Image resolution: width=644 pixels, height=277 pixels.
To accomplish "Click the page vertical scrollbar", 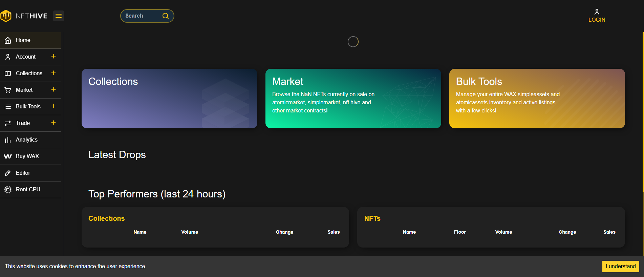I will point(643,112).
